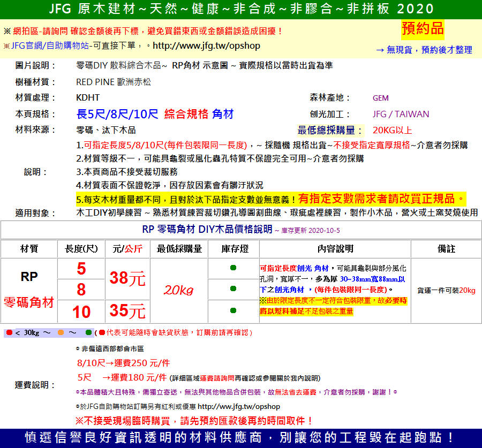Click the "非偏遠西部都會市區" line
482x448 pixels.
tap(112, 349)
